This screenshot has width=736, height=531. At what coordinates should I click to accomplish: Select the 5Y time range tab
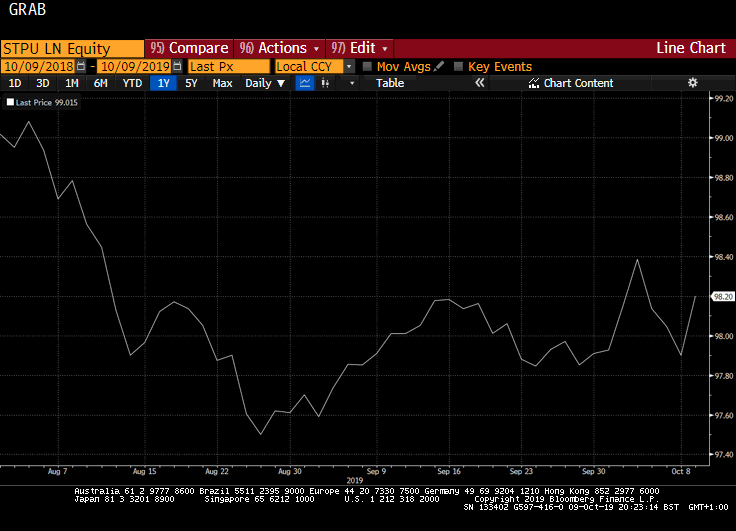pos(191,83)
